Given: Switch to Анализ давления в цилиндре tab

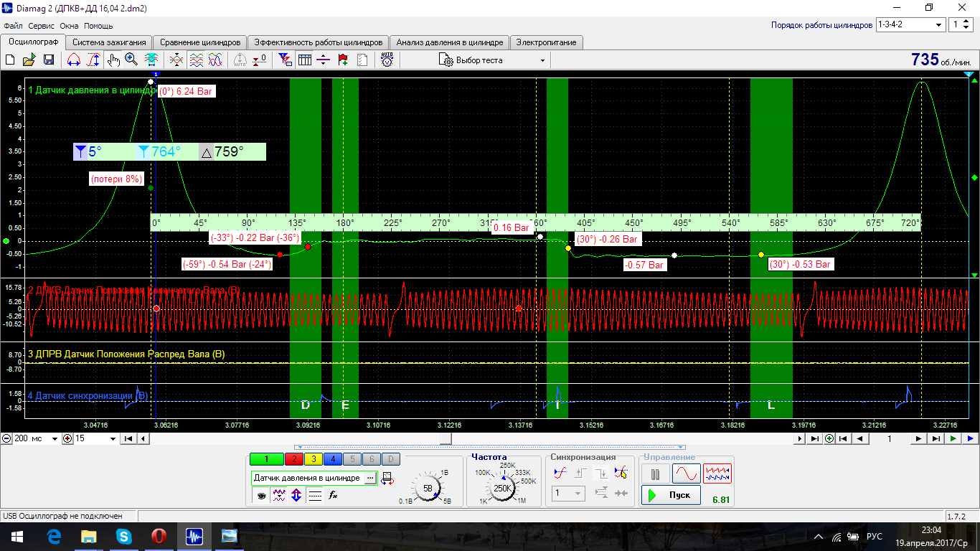Looking at the screenshot, I should 450,42.
